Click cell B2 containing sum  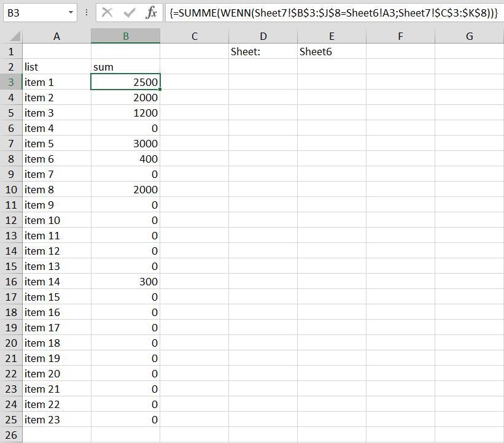(x=125, y=66)
